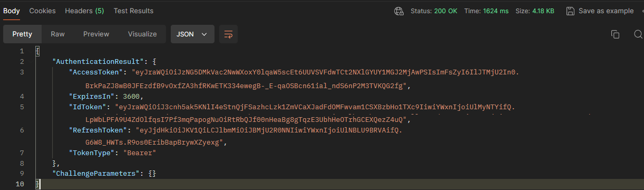Copy response with the copy icon

(x=615, y=34)
